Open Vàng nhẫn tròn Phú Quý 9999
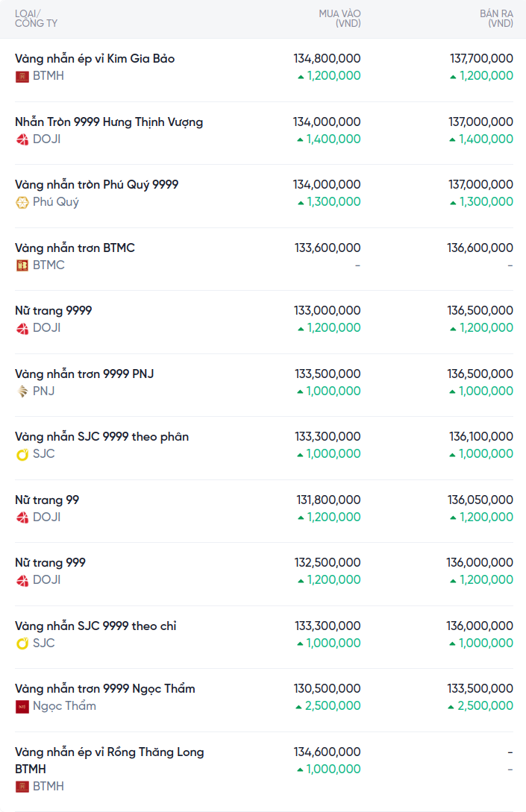The width and height of the screenshot is (526, 812). [x=97, y=184]
